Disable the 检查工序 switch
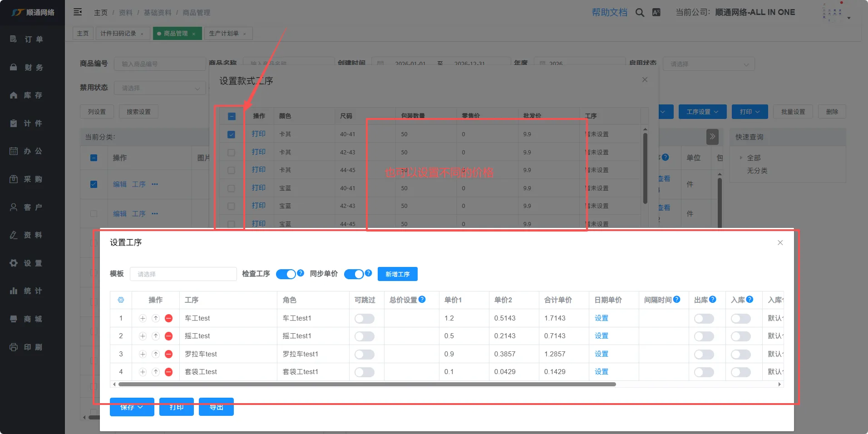The height and width of the screenshot is (434, 868). point(286,274)
